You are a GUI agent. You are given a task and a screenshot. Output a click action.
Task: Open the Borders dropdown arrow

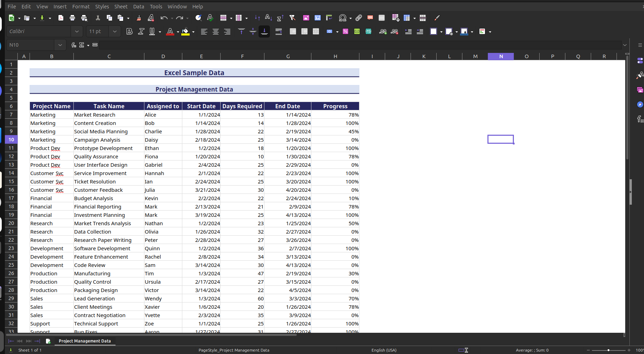click(441, 32)
